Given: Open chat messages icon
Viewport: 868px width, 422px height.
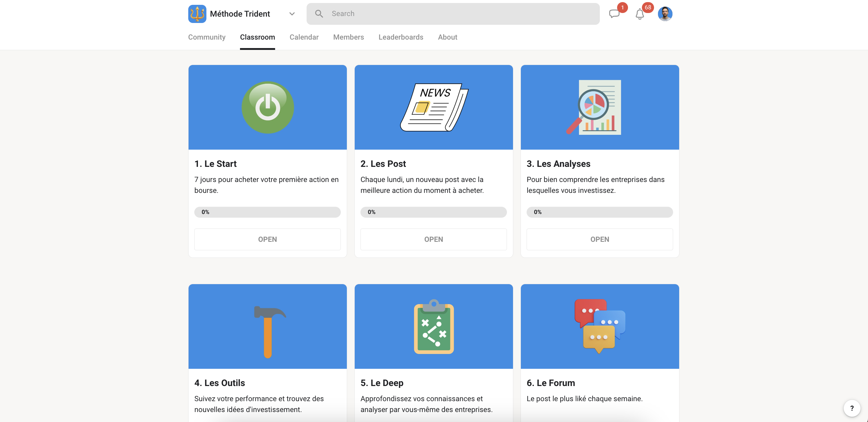Looking at the screenshot, I should 614,14.
